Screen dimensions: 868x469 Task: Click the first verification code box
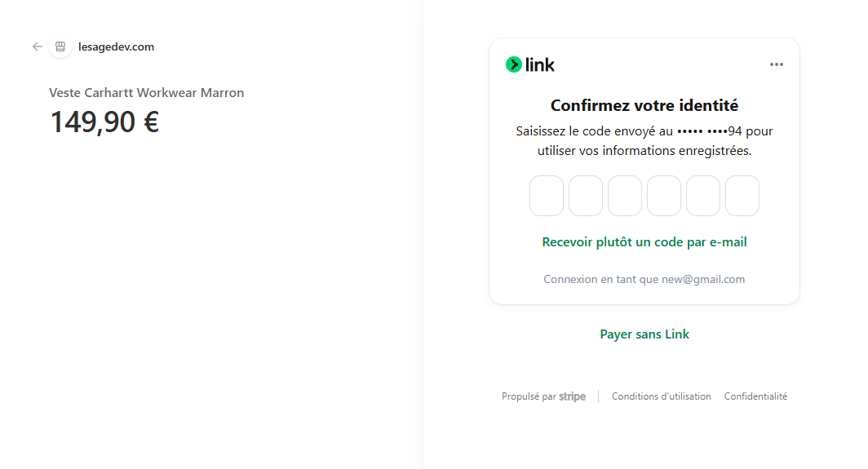point(547,196)
